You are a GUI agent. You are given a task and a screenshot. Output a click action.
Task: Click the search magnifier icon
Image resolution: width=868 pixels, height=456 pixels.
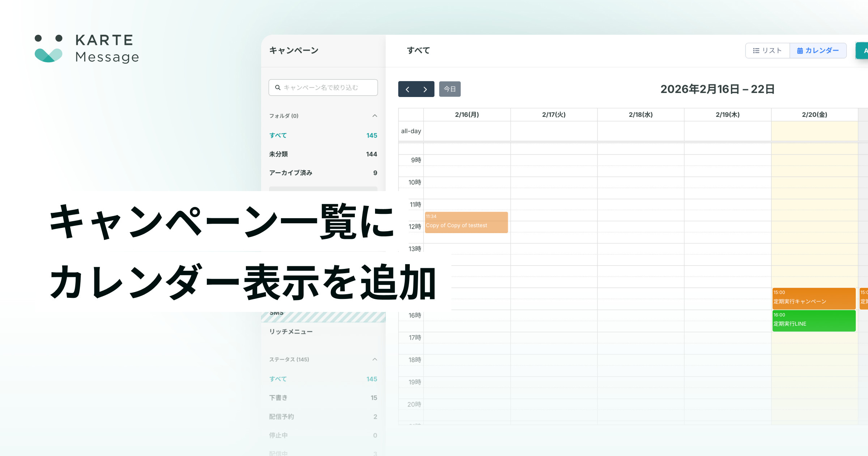pos(278,88)
